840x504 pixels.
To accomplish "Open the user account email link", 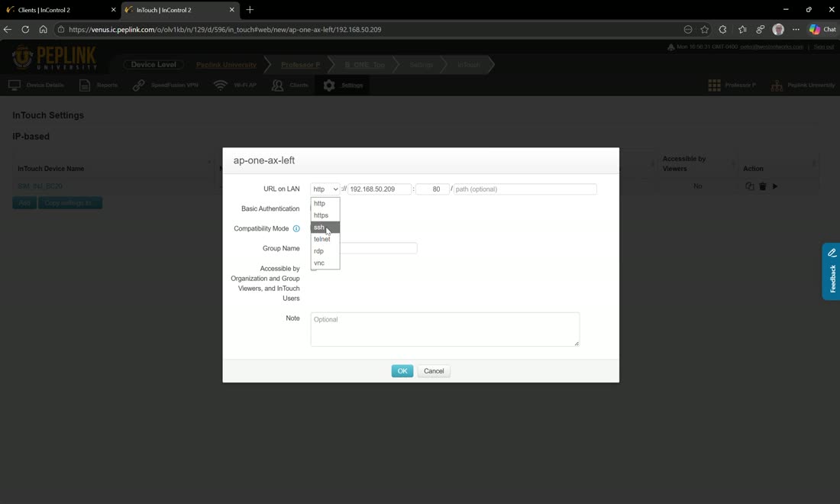I will 771,47.
